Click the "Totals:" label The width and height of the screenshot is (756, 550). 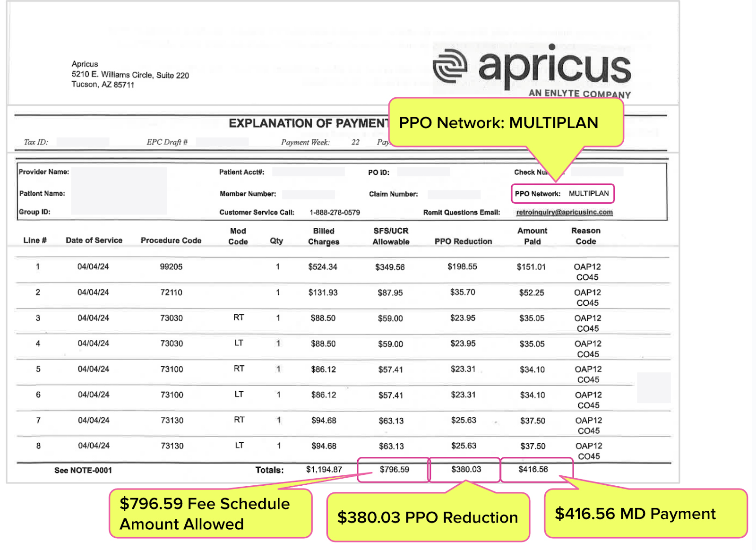pyautogui.click(x=270, y=470)
